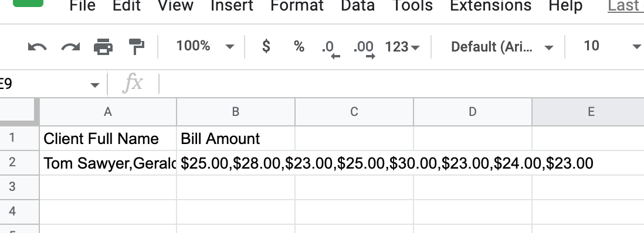Image resolution: width=644 pixels, height=233 pixels.
Task: Format as currency with dollar icon
Action: (x=266, y=46)
